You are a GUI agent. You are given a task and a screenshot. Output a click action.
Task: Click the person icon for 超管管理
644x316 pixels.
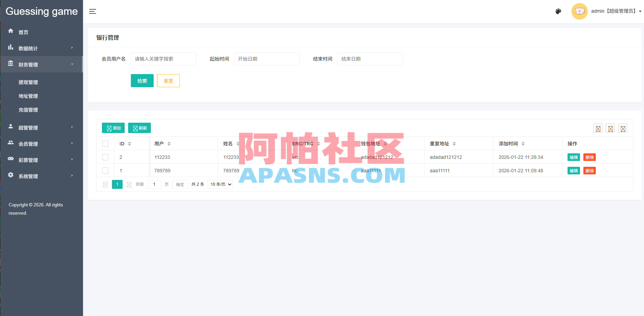point(11,126)
